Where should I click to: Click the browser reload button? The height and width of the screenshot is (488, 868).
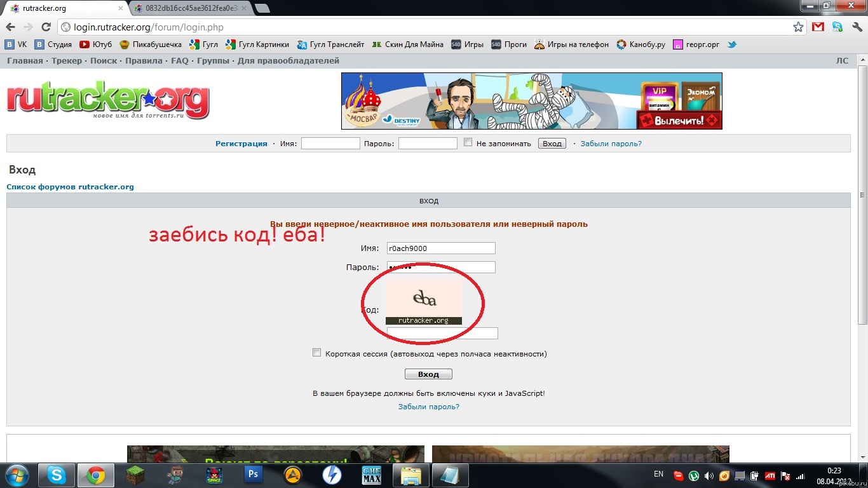pyautogui.click(x=46, y=27)
